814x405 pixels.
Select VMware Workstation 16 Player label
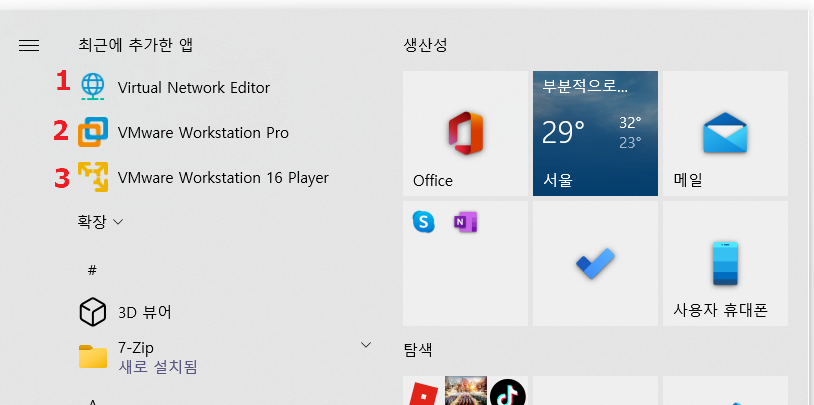point(223,178)
